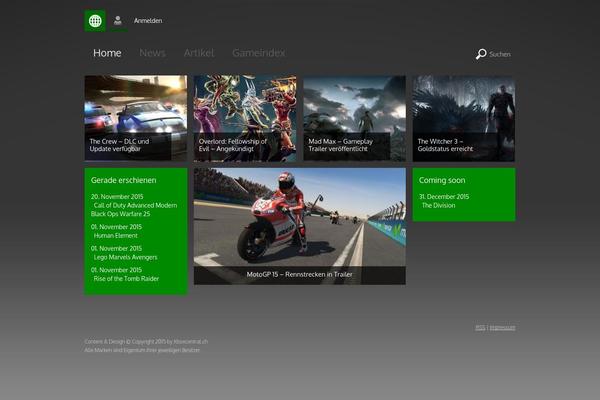
Task: Click the Anmelden login link
Action: pos(148,21)
